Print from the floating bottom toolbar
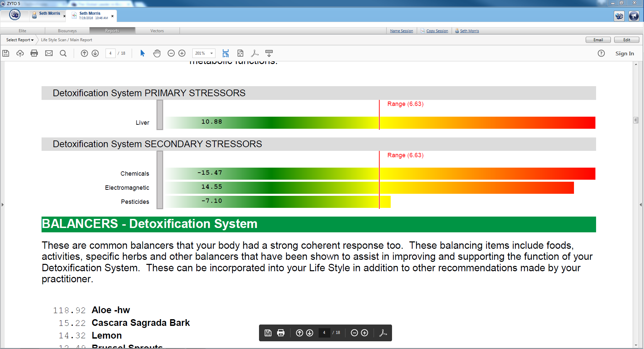Screen dimensions: 644x349 pyautogui.click(x=280, y=333)
